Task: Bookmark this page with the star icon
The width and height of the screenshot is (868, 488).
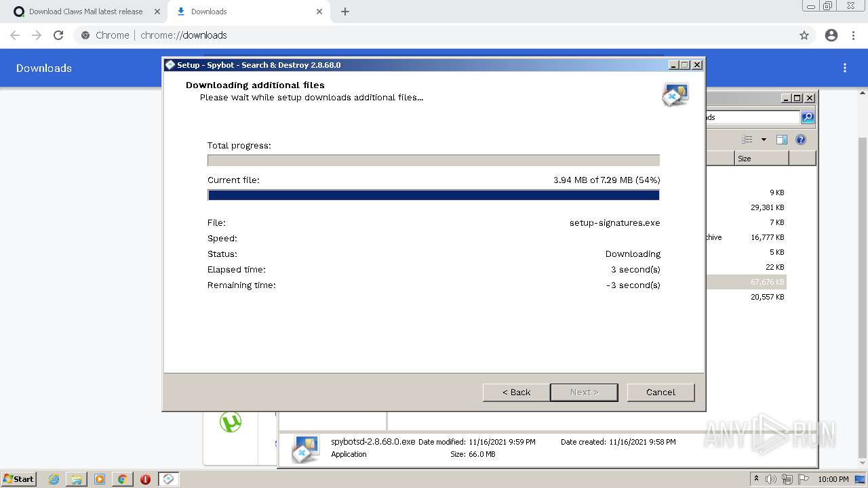Action: tap(804, 35)
